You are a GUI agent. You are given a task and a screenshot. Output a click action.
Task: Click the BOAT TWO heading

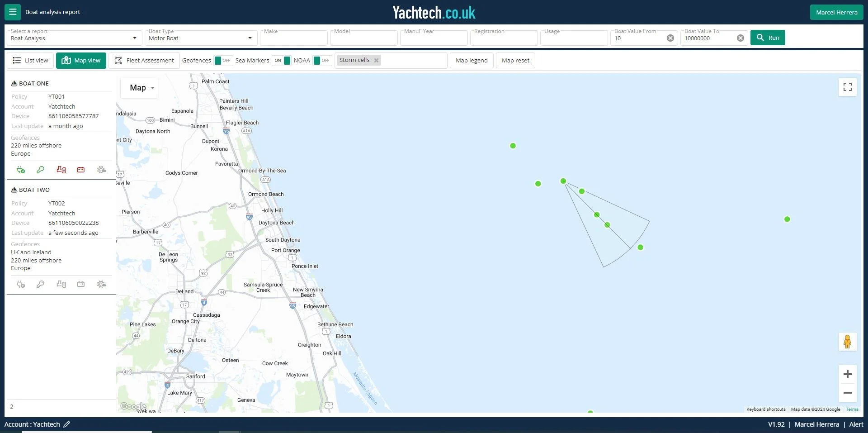[34, 190]
